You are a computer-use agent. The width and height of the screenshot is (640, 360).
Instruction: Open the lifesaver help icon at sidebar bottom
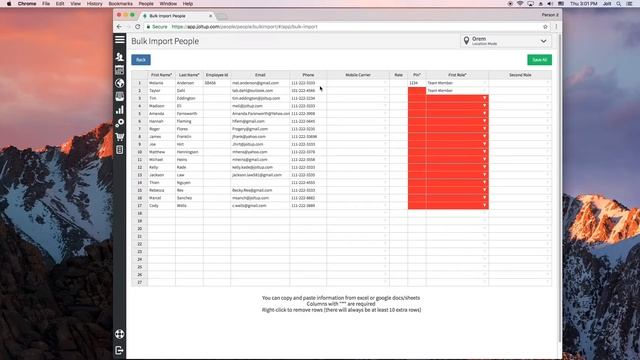(x=120, y=334)
